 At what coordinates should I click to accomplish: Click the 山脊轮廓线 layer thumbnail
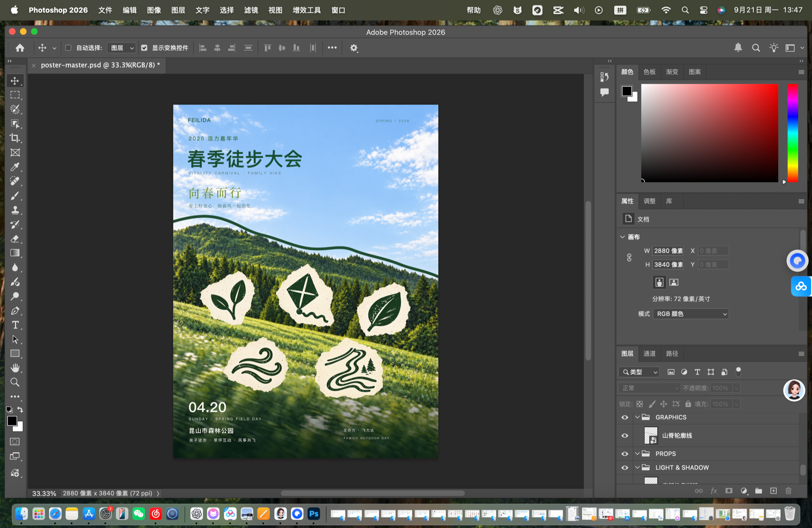(651, 435)
